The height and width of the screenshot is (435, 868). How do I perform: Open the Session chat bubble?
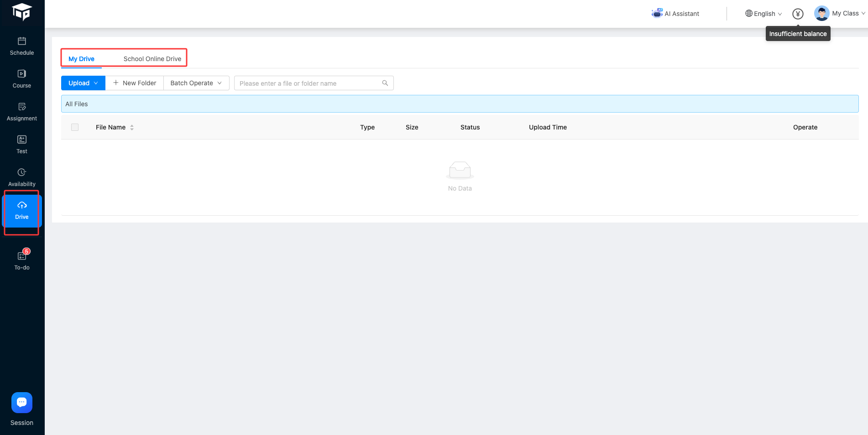(22, 403)
